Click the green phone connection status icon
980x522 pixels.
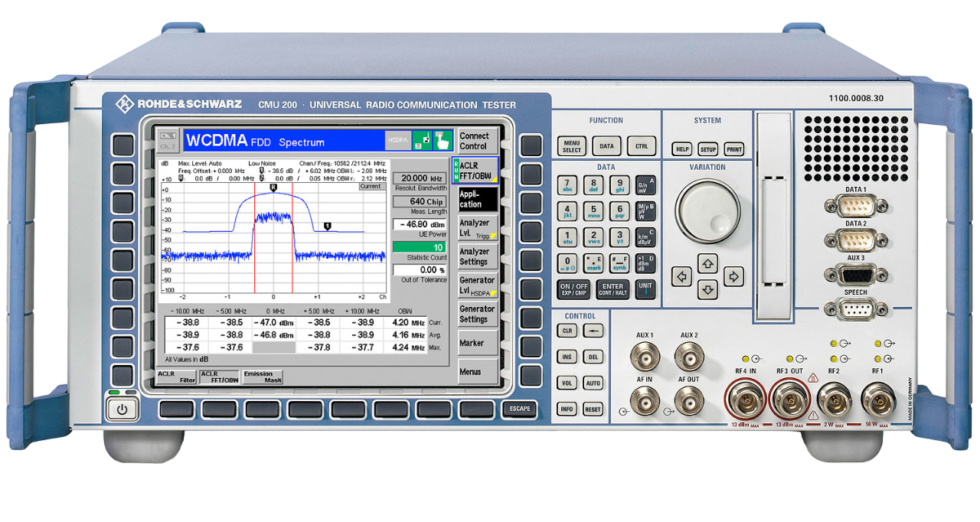point(422,141)
